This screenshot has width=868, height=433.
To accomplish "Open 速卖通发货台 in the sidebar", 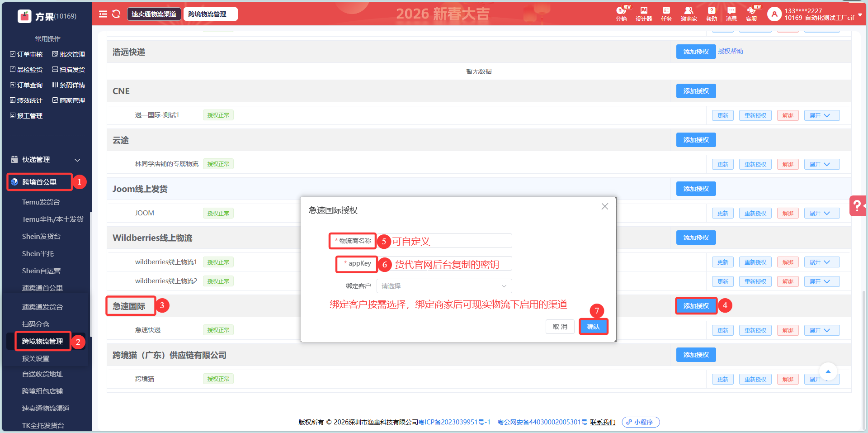I will [42, 307].
